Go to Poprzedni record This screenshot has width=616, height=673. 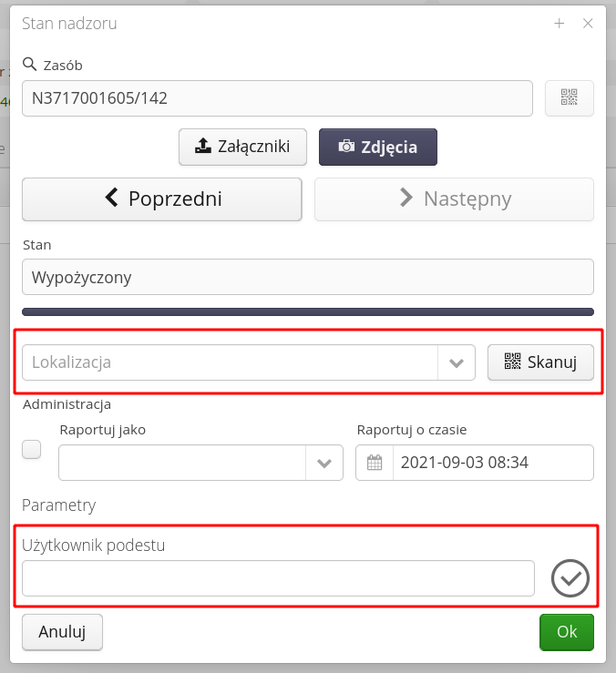tap(162, 199)
